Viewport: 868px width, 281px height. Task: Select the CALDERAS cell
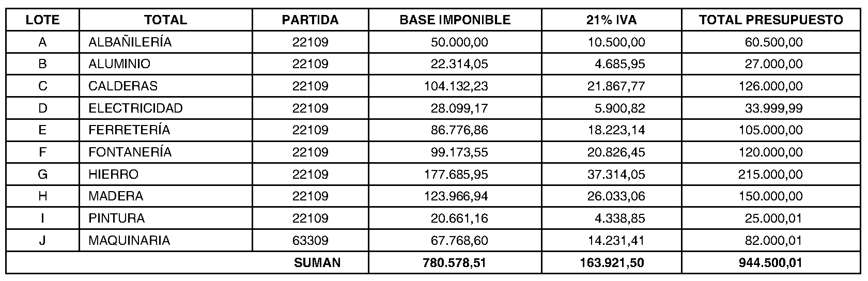point(123,86)
